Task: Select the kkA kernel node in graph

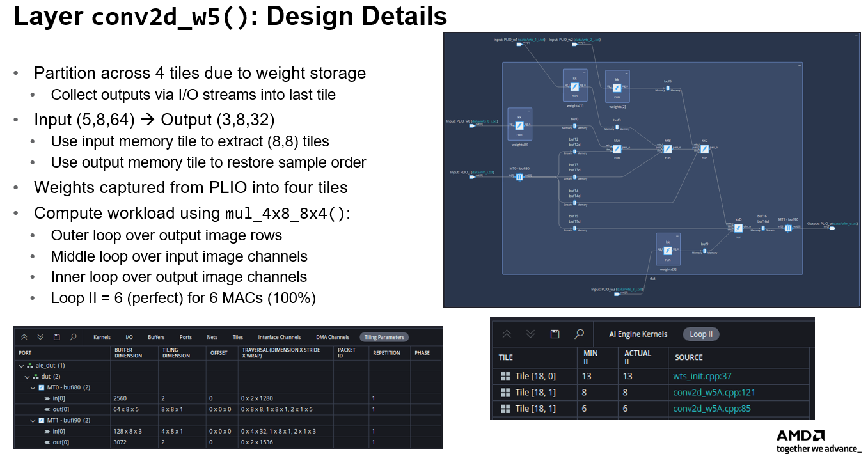Action: click(617, 148)
